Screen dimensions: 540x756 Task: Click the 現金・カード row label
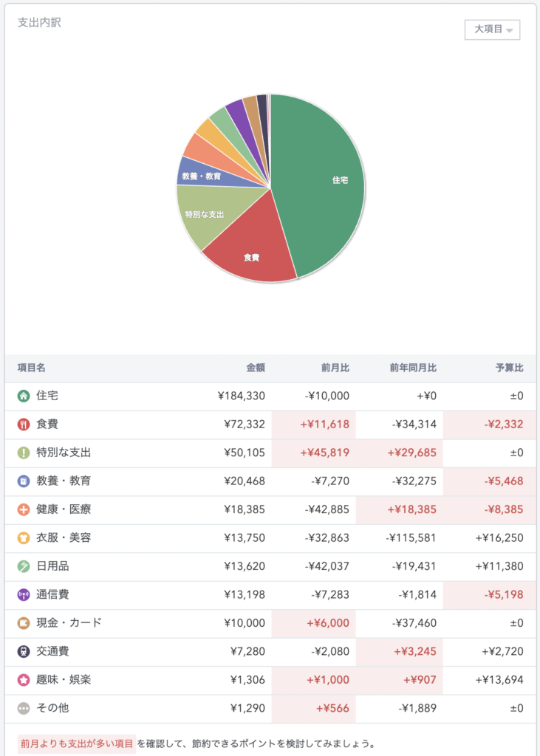(69, 622)
